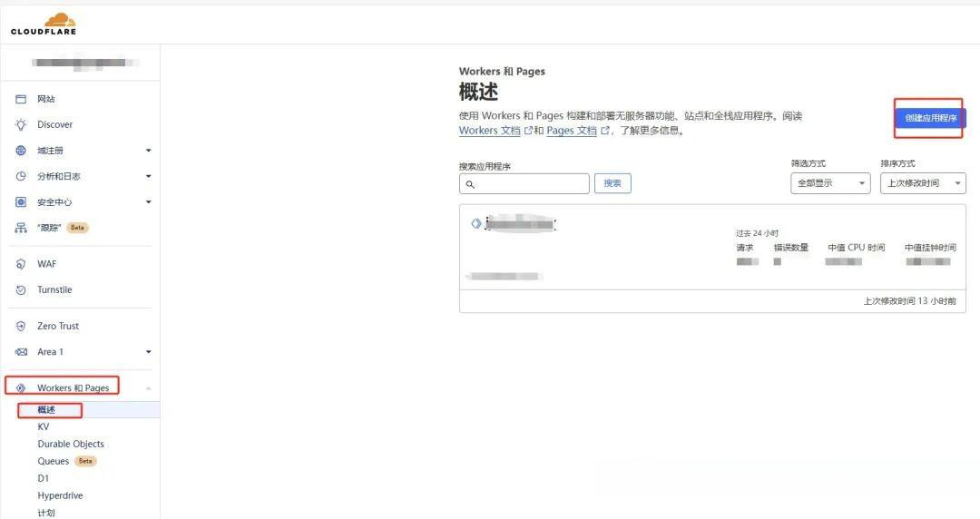Open the 排序方式 上次修改时间 dropdown
The width and height of the screenshot is (980, 519).
pyautogui.click(x=923, y=183)
